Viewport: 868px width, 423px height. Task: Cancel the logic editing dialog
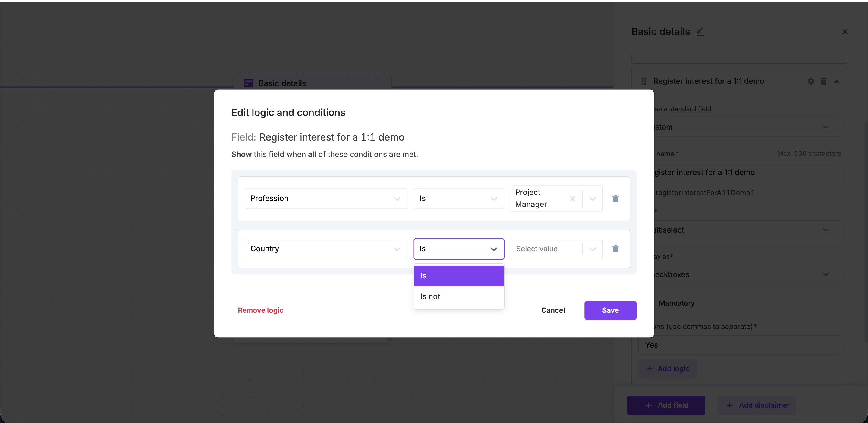(x=553, y=310)
